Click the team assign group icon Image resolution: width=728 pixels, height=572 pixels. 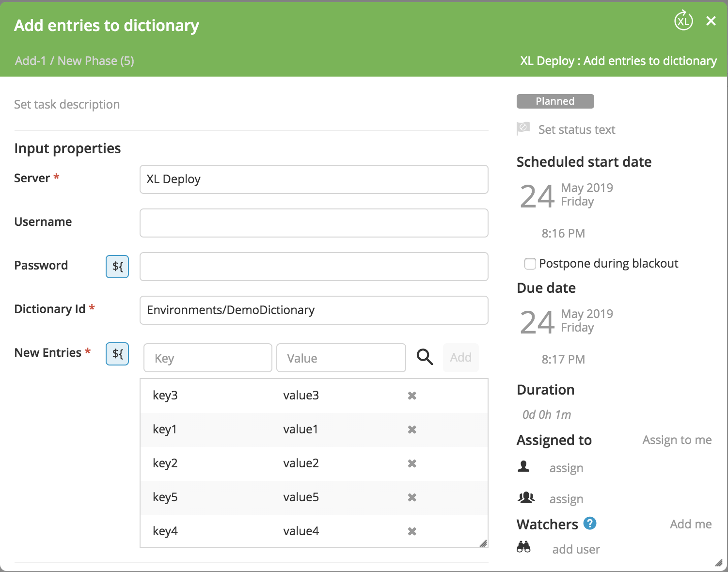pos(526,497)
